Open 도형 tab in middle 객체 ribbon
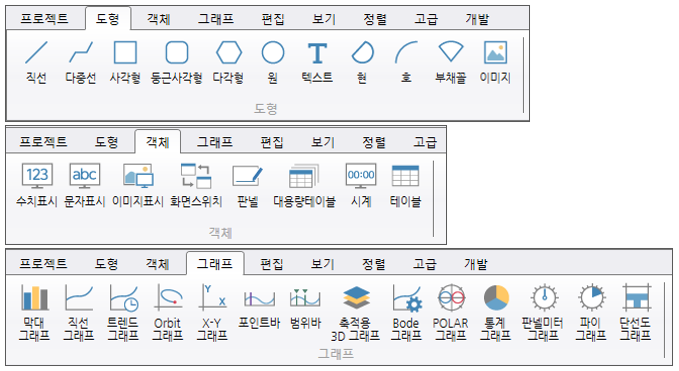 click(107, 142)
